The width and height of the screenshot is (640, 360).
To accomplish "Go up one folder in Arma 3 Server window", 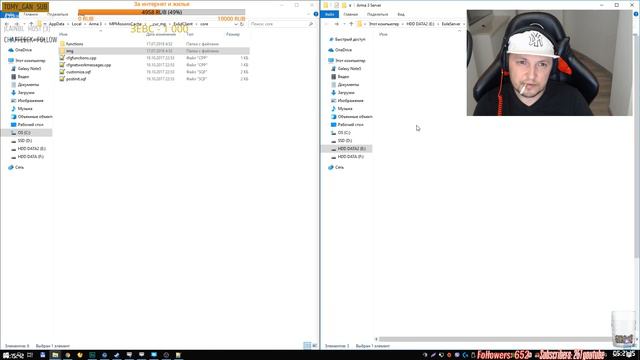I will click(x=351, y=24).
